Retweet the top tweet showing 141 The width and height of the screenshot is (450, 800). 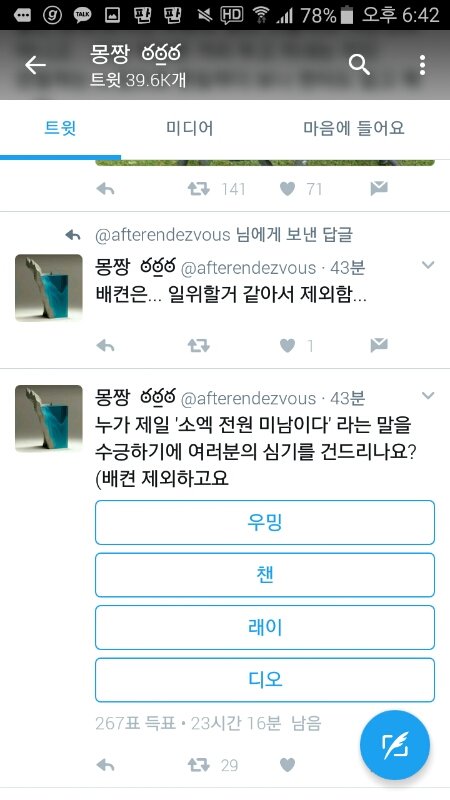[x=198, y=189]
